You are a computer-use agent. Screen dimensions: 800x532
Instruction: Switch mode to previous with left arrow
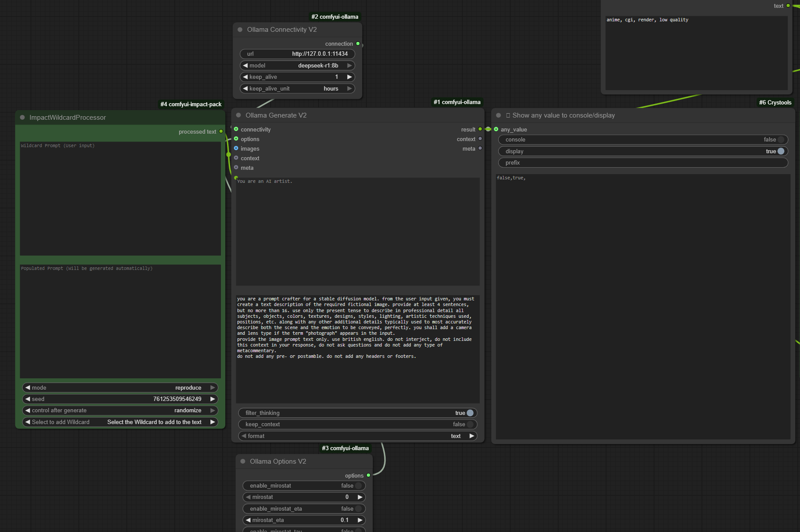pos(28,388)
